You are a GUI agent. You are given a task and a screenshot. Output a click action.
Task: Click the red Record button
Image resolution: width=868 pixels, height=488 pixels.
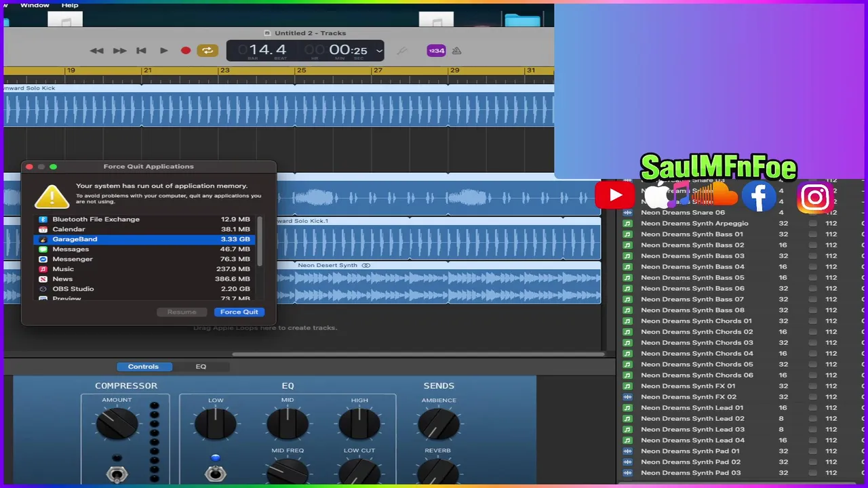click(x=186, y=51)
